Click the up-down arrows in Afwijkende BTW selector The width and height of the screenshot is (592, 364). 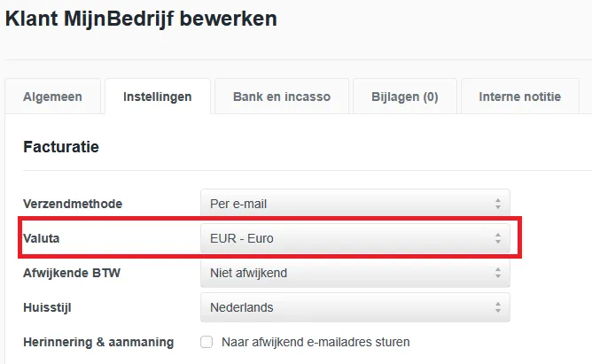tap(497, 274)
